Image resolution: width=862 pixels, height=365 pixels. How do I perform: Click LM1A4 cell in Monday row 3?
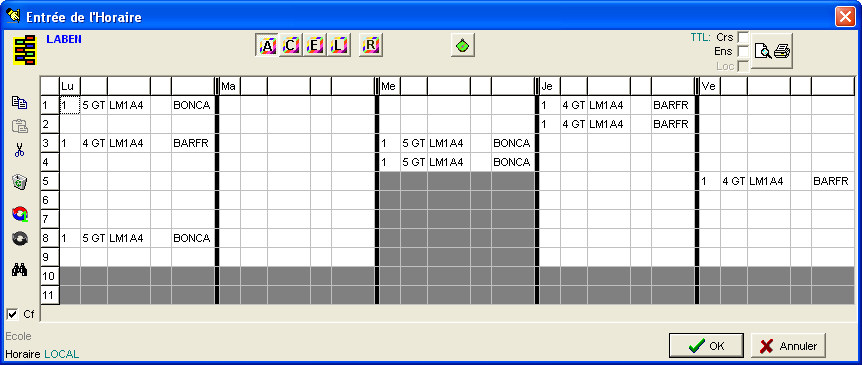pos(129,143)
